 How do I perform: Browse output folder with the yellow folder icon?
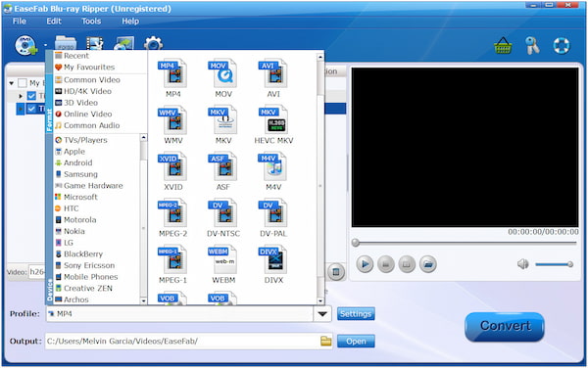[x=326, y=341]
